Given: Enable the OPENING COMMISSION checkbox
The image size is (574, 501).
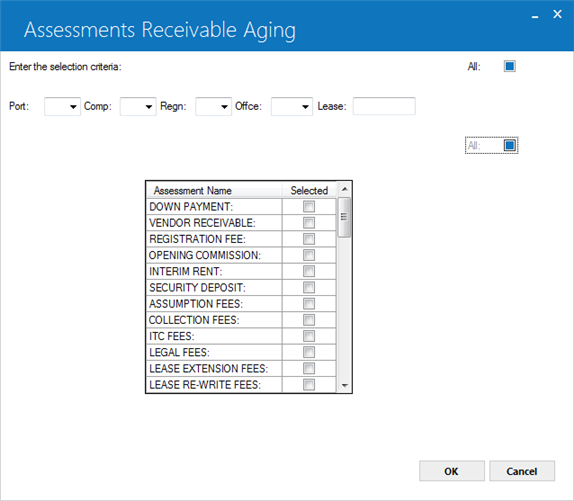Looking at the screenshot, I should 309,255.
